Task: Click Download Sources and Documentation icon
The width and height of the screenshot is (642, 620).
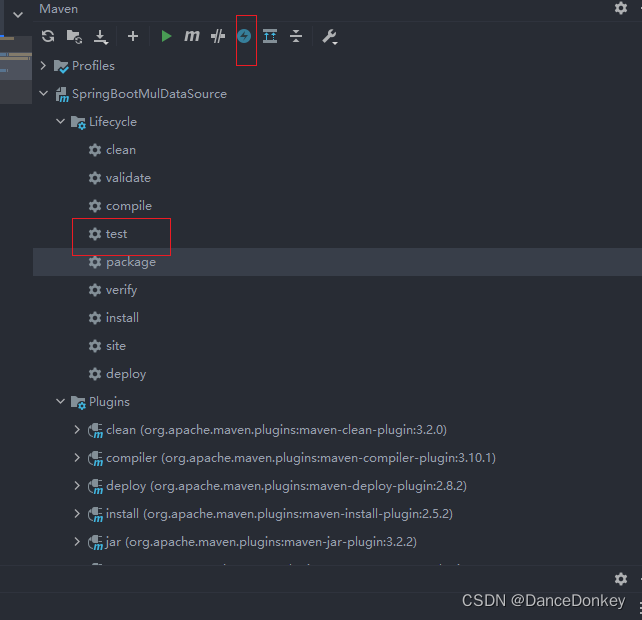Action: pyautogui.click(x=100, y=37)
